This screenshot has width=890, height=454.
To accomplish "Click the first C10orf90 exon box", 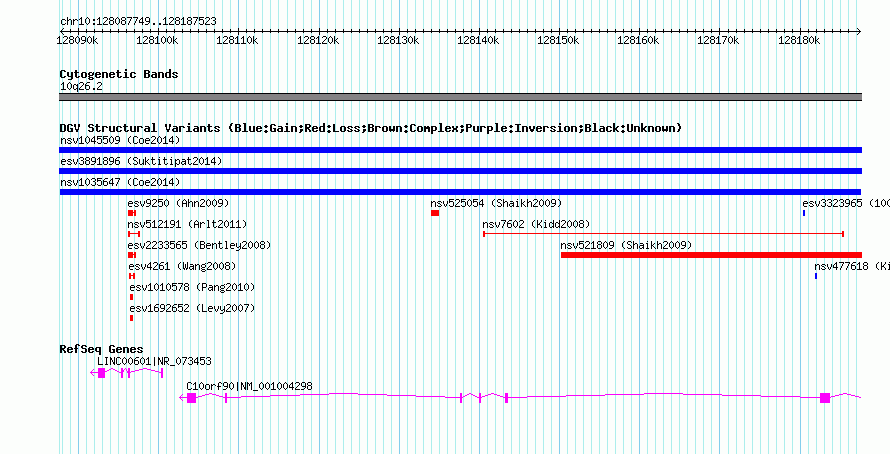I will 191,398.
